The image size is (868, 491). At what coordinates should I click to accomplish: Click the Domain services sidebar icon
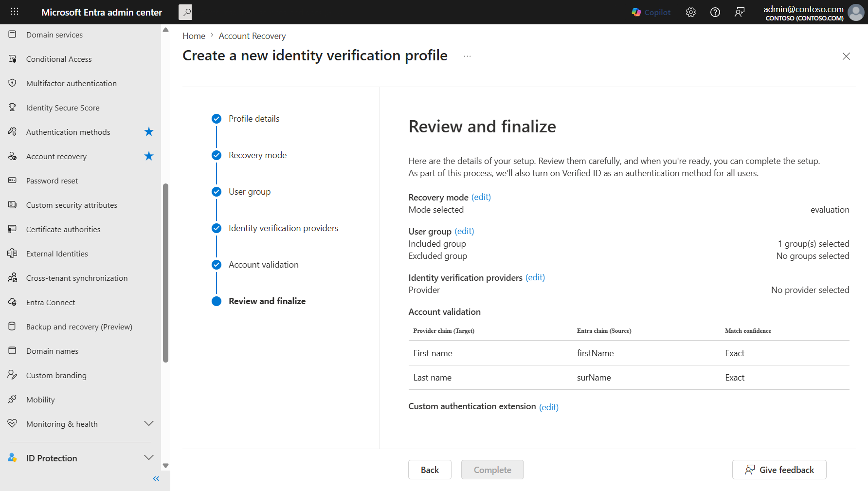tap(13, 35)
